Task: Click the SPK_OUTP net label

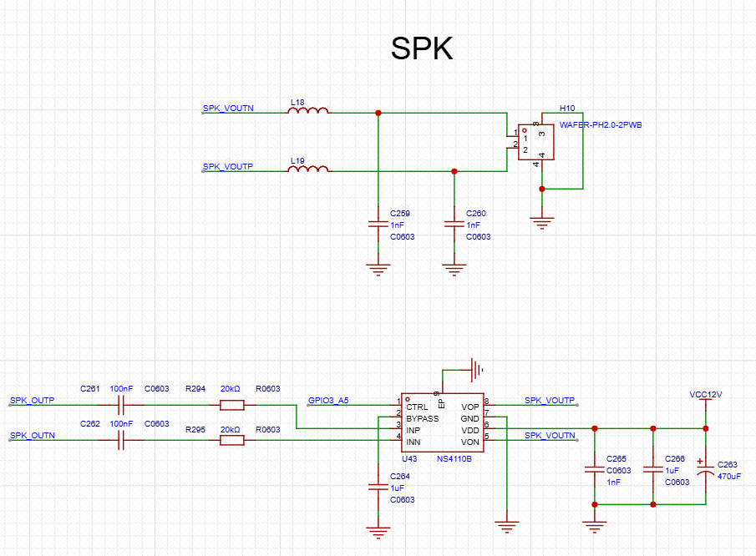Action: coord(33,401)
